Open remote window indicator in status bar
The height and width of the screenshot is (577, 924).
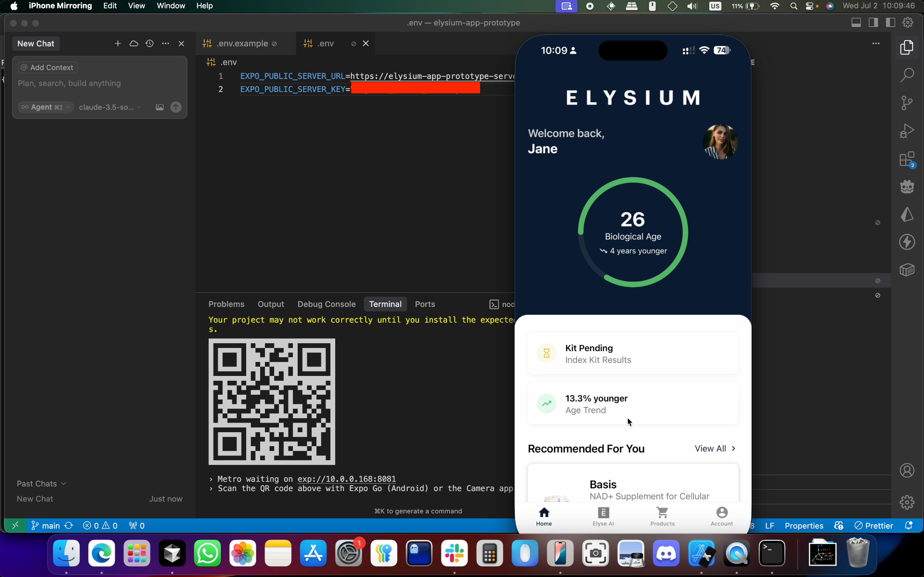pos(15,526)
